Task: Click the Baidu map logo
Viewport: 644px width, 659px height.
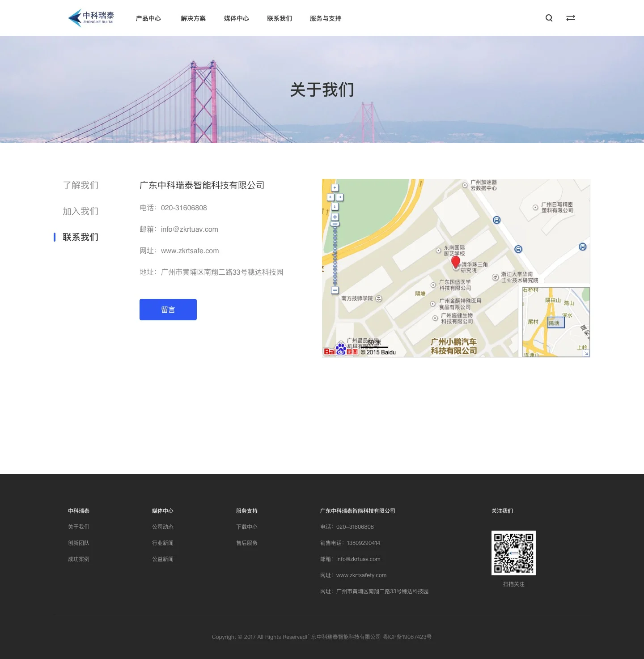Action: pyautogui.click(x=341, y=349)
